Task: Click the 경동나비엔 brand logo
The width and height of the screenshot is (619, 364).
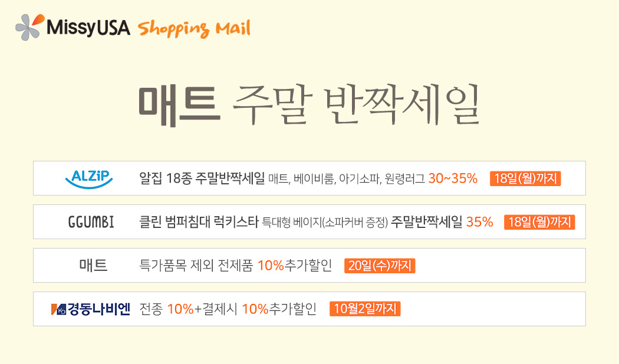Action: point(90,309)
